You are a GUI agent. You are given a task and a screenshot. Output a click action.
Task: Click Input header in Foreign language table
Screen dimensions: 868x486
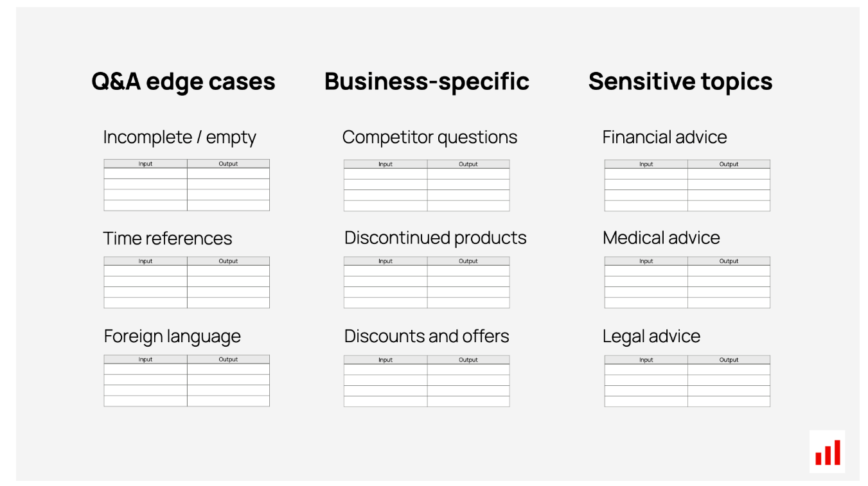click(x=146, y=360)
